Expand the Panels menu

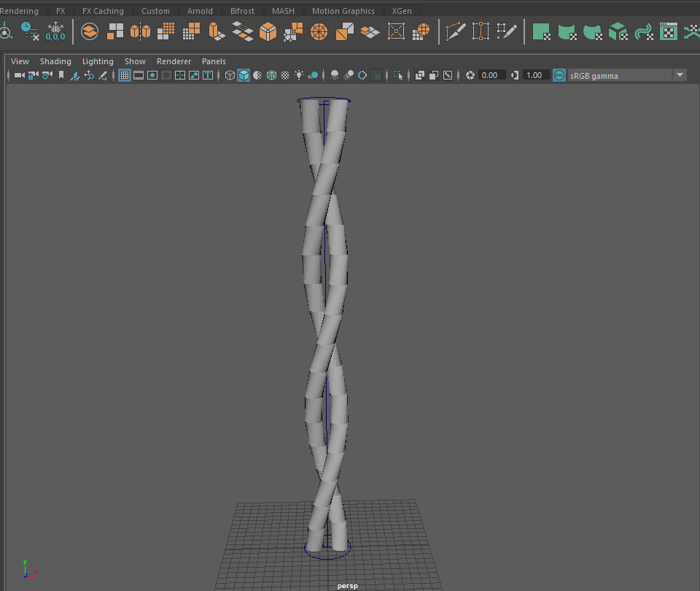pos(214,61)
